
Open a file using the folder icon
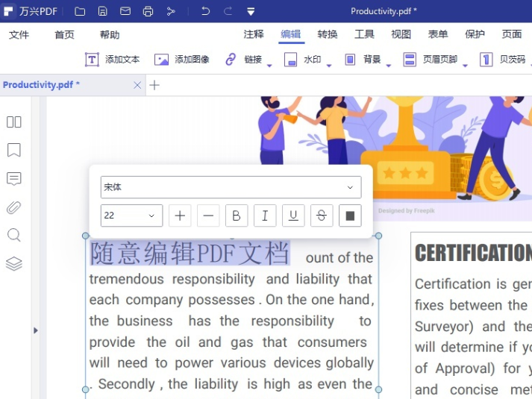[80, 11]
